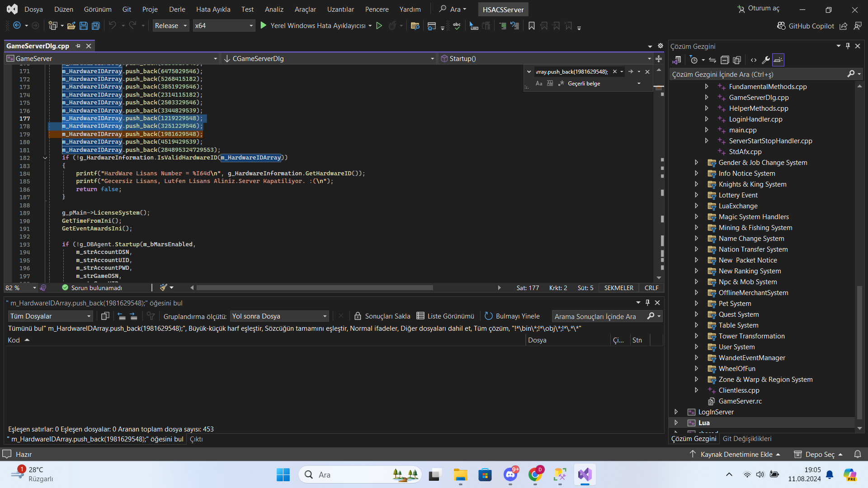
Task: Click the Solution Explorer properties wrench icon
Action: [x=766, y=60]
